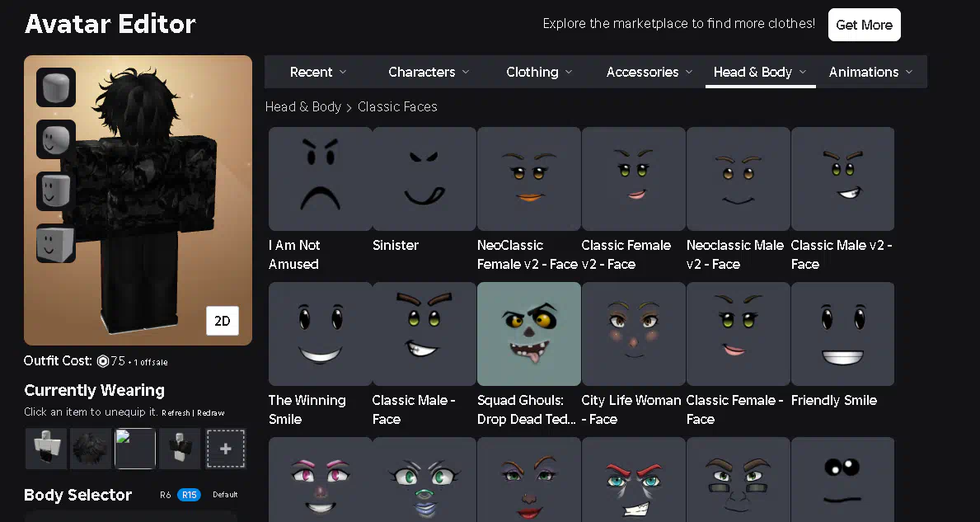Switch body type to R6
980x522 pixels.
pyautogui.click(x=165, y=495)
